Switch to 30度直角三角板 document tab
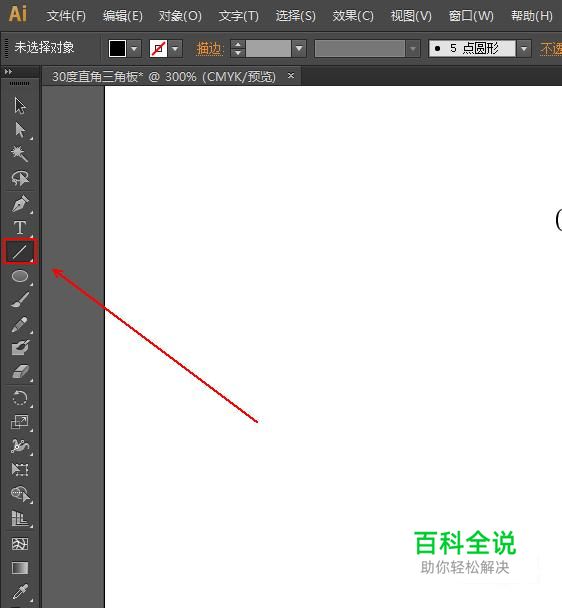Image resolution: width=562 pixels, height=608 pixels. 164,76
